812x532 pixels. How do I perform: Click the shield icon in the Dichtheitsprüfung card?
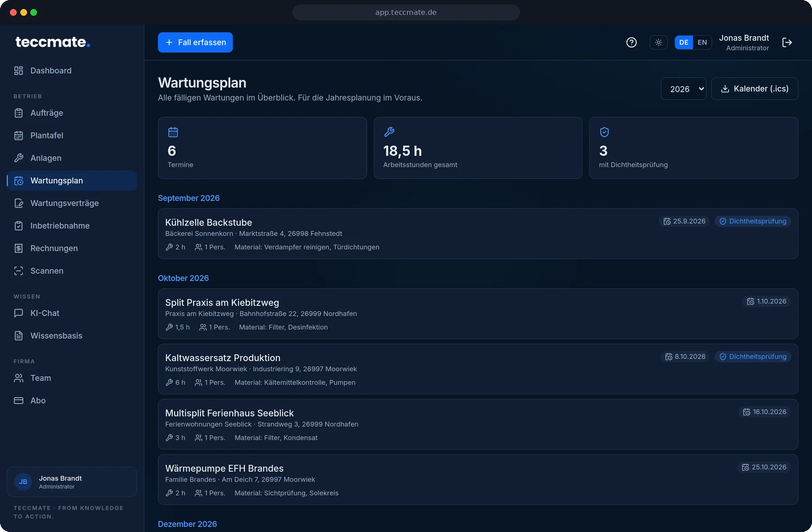click(x=604, y=132)
